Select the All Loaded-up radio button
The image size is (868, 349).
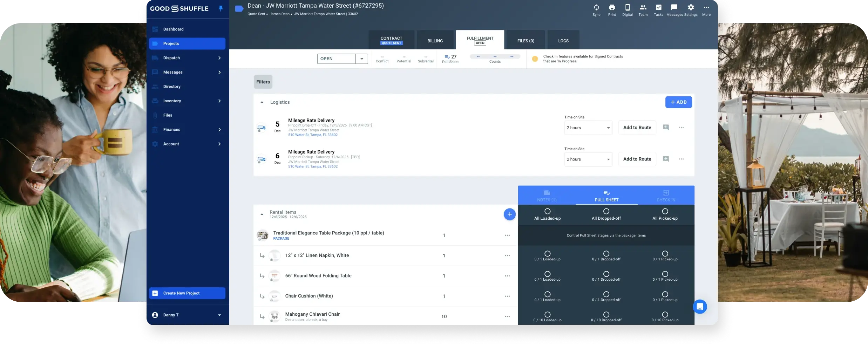coord(547,211)
